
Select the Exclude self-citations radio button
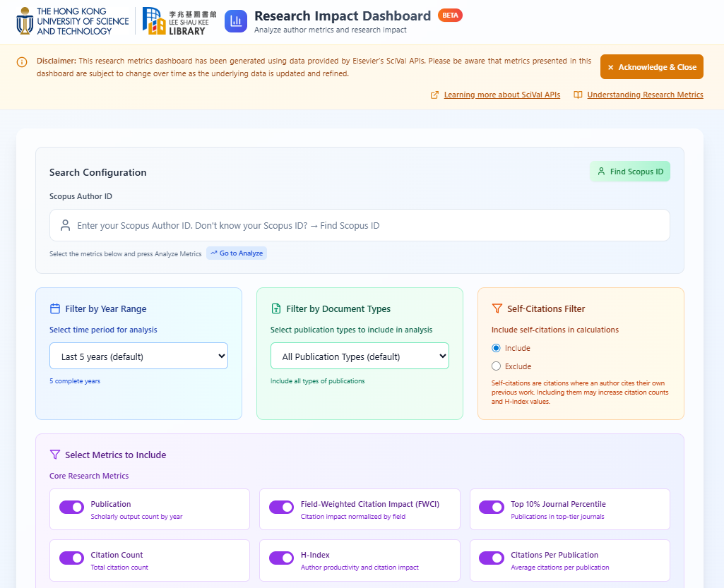pos(496,366)
